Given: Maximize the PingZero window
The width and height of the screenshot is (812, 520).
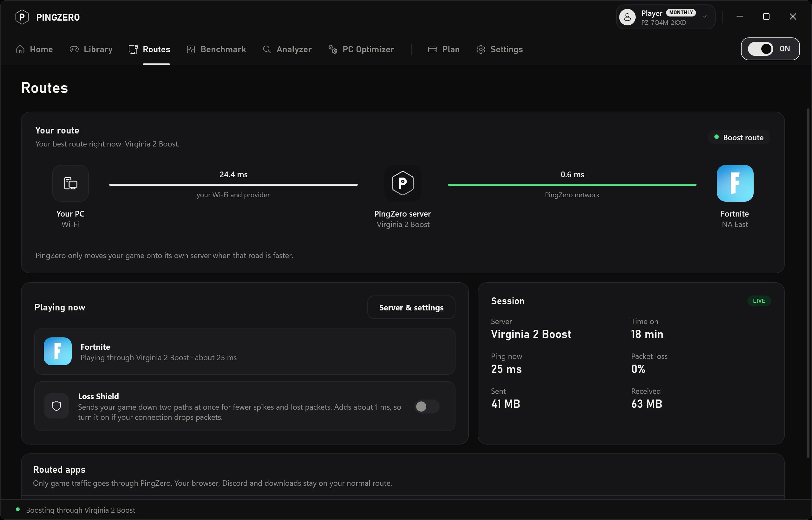Looking at the screenshot, I should [x=766, y=16].
